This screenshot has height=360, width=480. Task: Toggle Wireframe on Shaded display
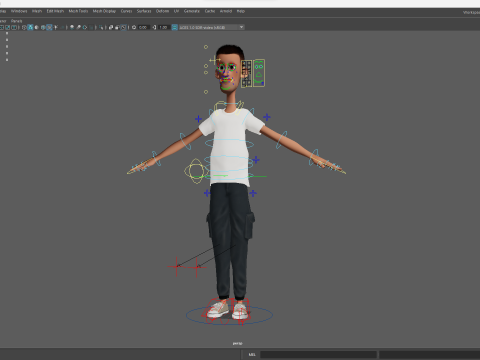click(43, 27)
